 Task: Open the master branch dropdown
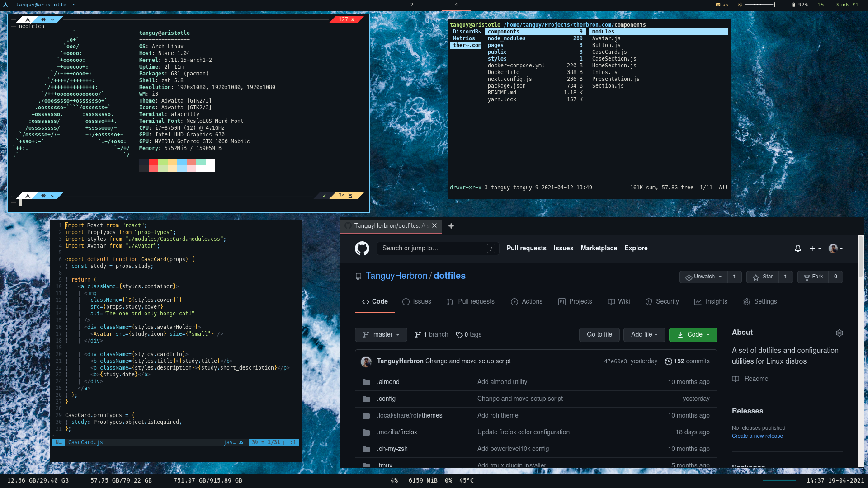click(381, 335)
